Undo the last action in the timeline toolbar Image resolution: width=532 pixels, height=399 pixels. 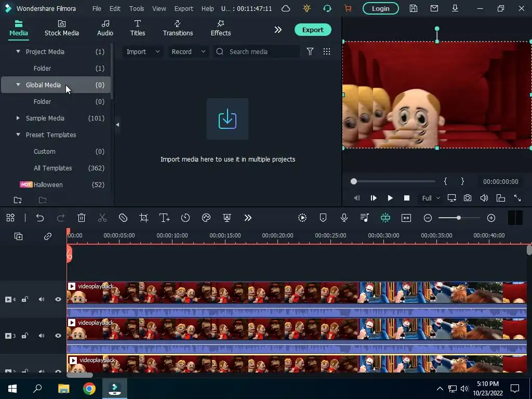pos(40,218)
